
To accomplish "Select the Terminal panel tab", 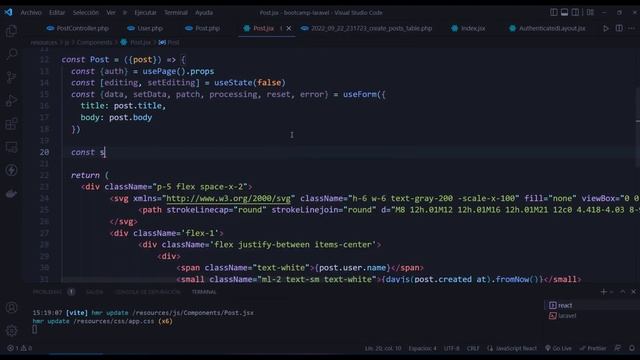I will (204, 292).
